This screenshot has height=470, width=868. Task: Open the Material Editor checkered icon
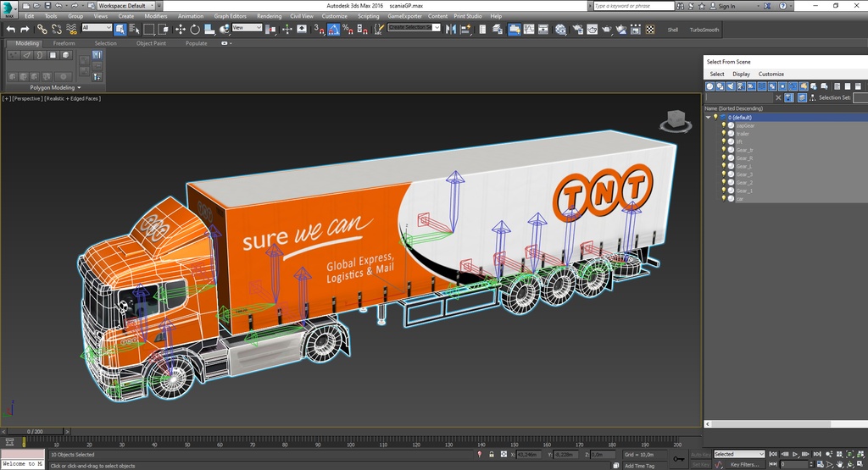coord(650,29)
